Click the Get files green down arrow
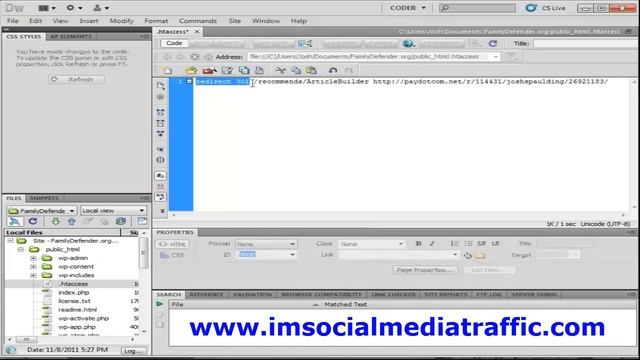Screen dimensions: 640x360 coord(55,221)
